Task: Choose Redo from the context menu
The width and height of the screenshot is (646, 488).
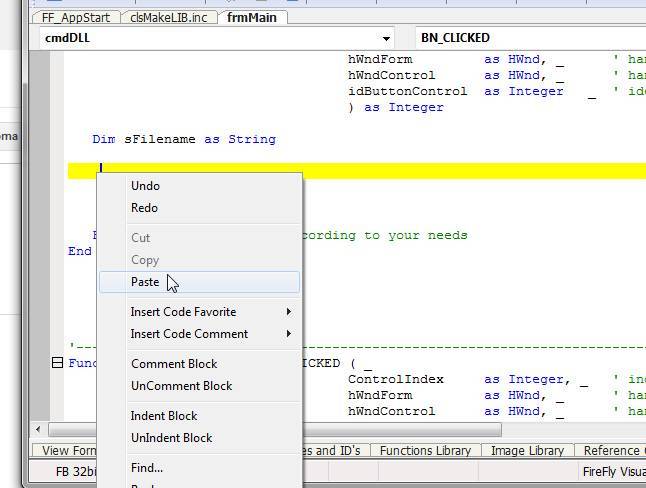Action: 144,208
